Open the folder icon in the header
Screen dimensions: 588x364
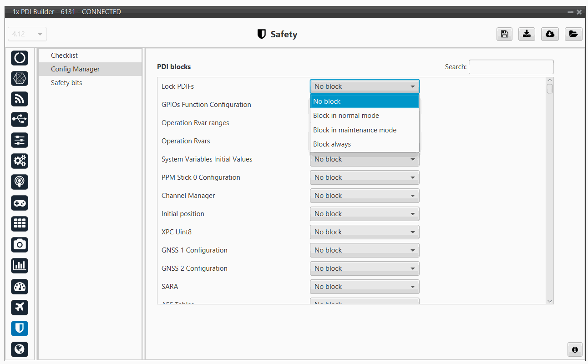573,34
